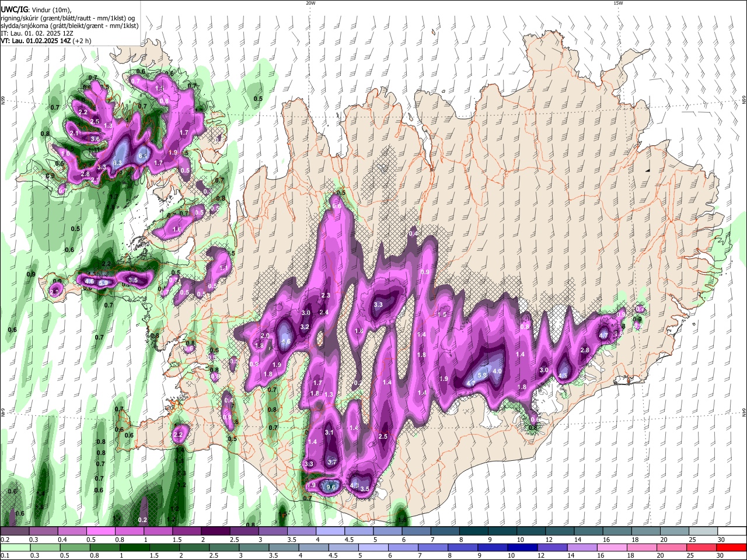Select the 'Vindur (10m)' heading text
The height and width of the screenshot is (560, 747).
pos(50,9)
